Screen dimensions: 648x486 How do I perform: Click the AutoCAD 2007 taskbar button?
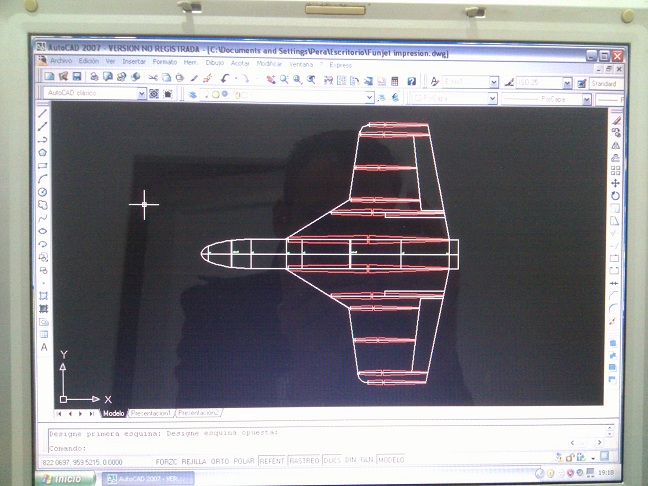pyautogui.click(x=147, y=478)
